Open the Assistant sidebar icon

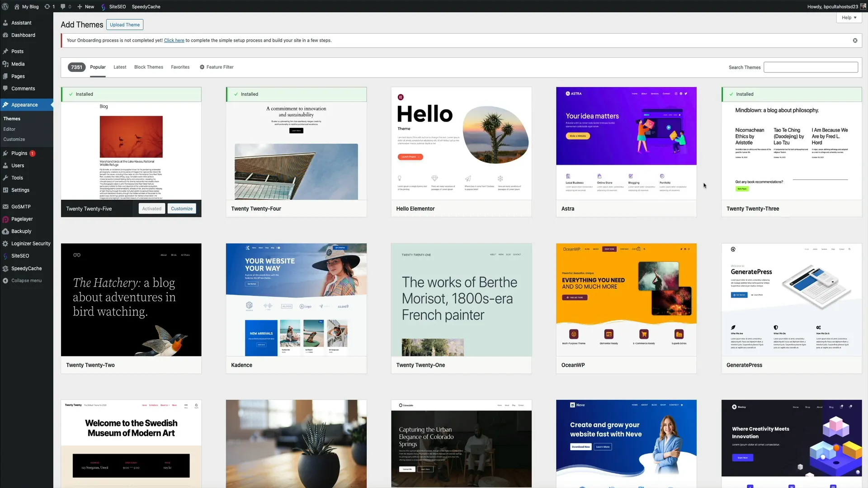(x=5, y=23)
